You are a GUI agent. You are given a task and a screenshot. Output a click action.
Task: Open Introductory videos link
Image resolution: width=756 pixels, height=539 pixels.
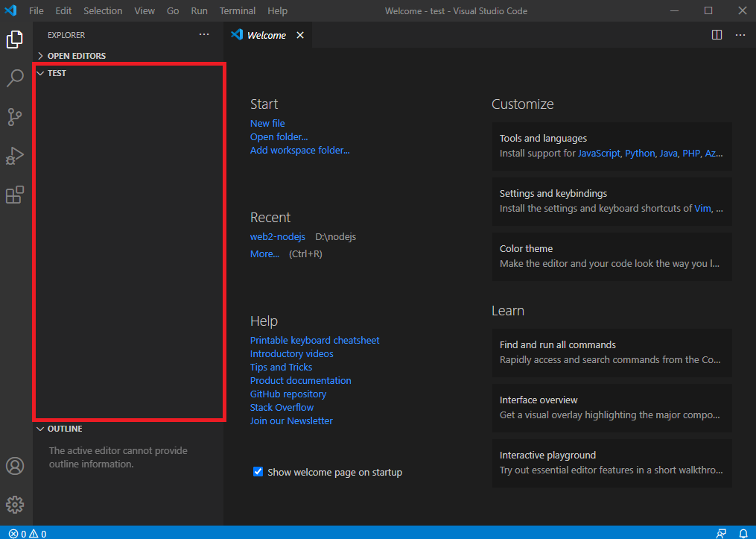click(x=292, y=353)
